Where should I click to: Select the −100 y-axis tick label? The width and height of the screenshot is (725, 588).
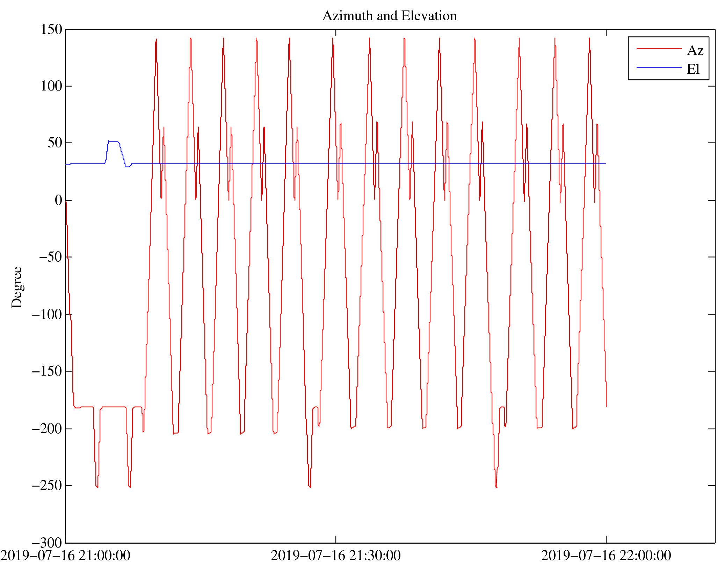(x=47, y=314)
